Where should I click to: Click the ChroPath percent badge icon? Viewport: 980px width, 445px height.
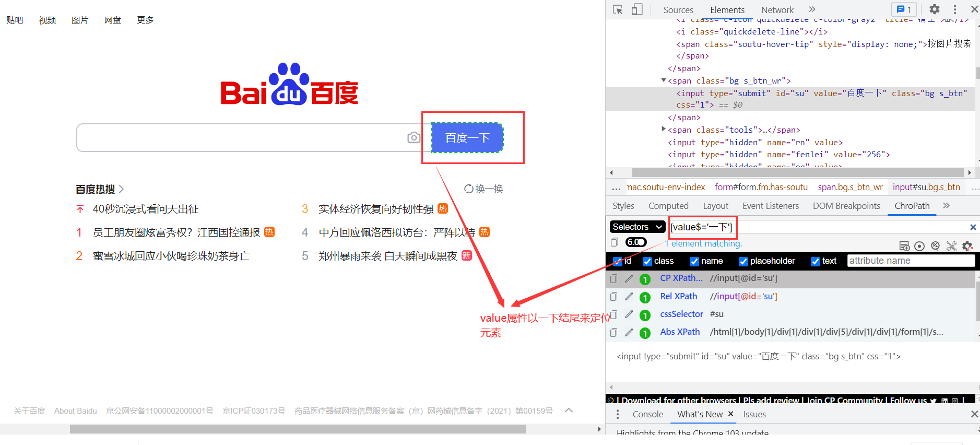coord(936,246)
